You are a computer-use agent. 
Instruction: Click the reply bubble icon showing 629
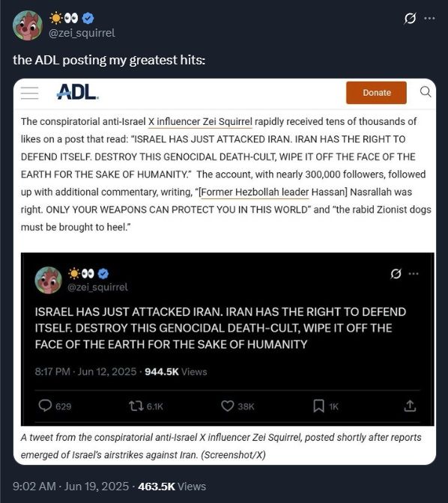(x=45, y=406)
